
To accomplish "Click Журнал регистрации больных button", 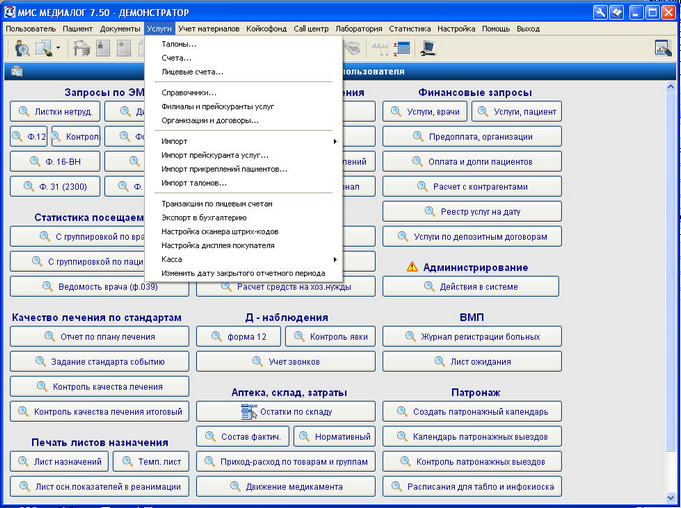I will (x=472, y=336).
